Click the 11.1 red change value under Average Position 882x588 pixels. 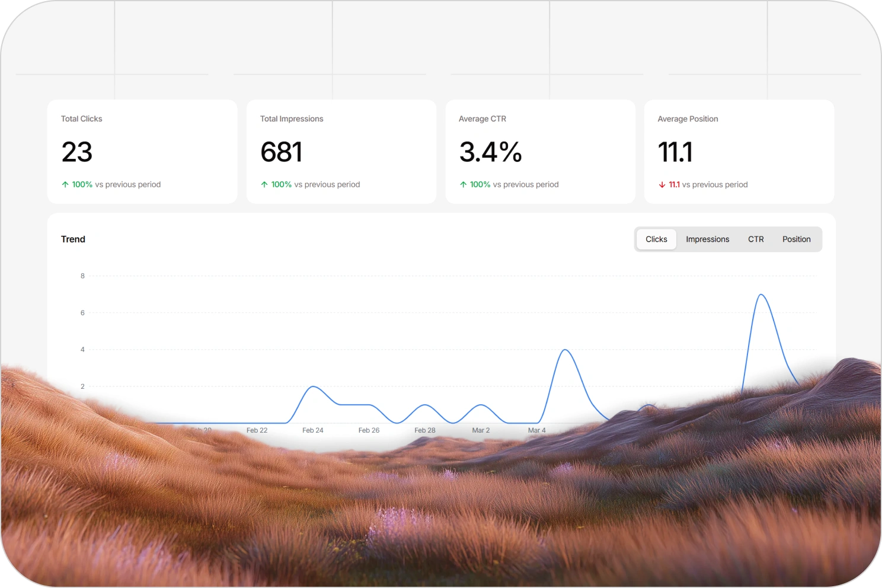(x=675, y=184)
